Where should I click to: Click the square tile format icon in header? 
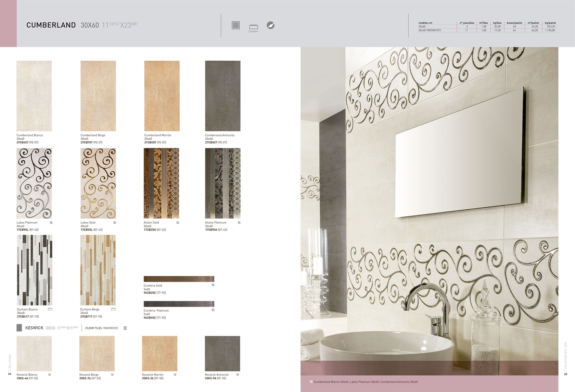point(235,25)
